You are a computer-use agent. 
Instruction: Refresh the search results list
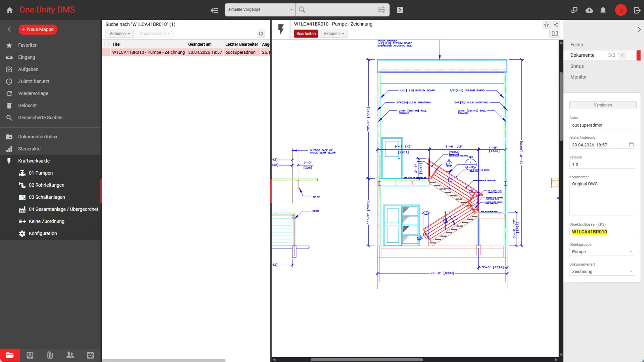click(261, 34)
